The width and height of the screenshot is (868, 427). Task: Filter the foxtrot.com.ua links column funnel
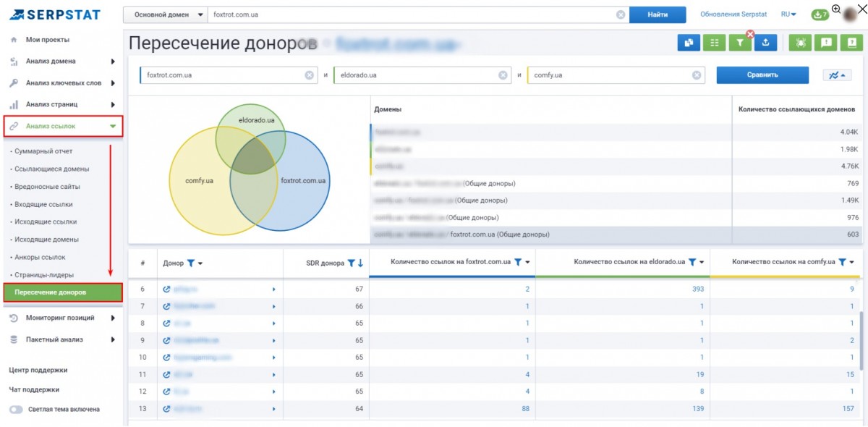tap(518, 262)
